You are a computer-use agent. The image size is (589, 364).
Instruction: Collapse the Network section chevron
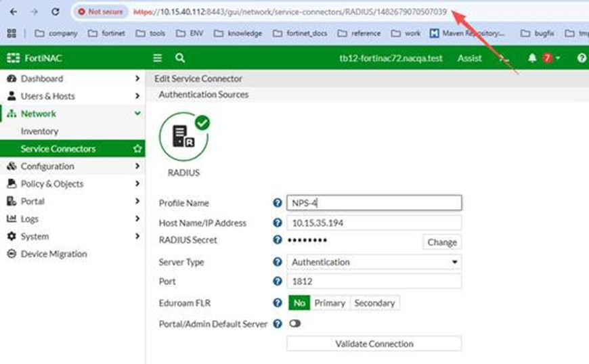(x=137, y=114)
